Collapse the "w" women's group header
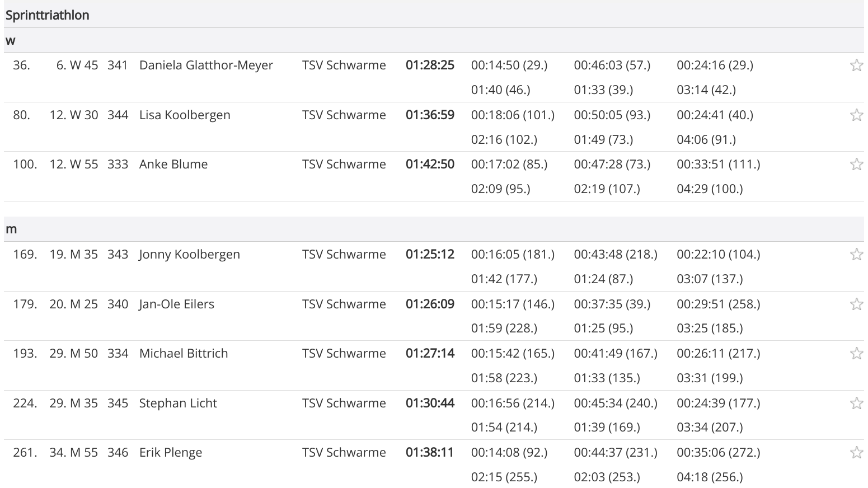868x488 pixels. (11, 41)
